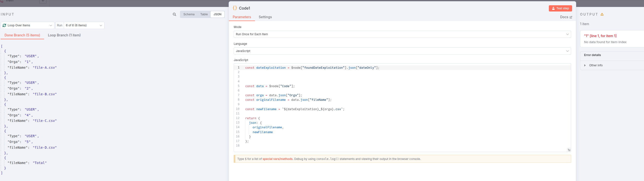Viewport: 644px width, 181px height.
Task: Click the Error details heading
Action: pos(592,55)
